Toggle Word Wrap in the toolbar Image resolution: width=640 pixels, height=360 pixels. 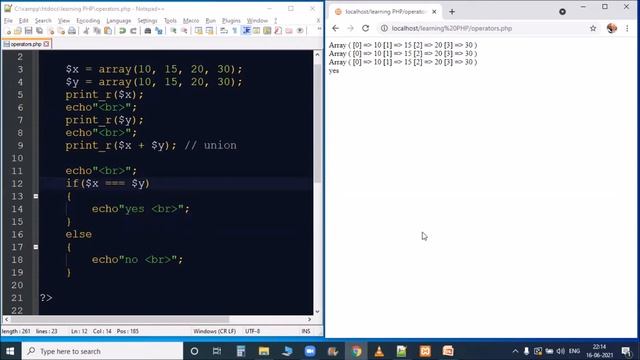click(224, 31)
